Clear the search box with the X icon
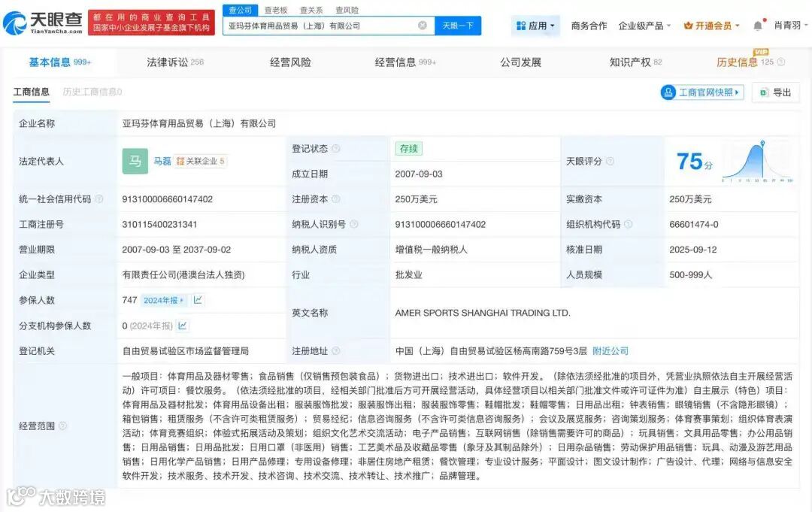812x512 pixels. coord(423,26)
